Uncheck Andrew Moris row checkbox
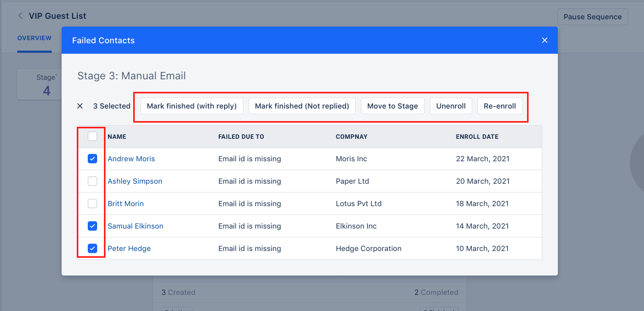Viewport: 644px width, 311px height. click(92, 159)
